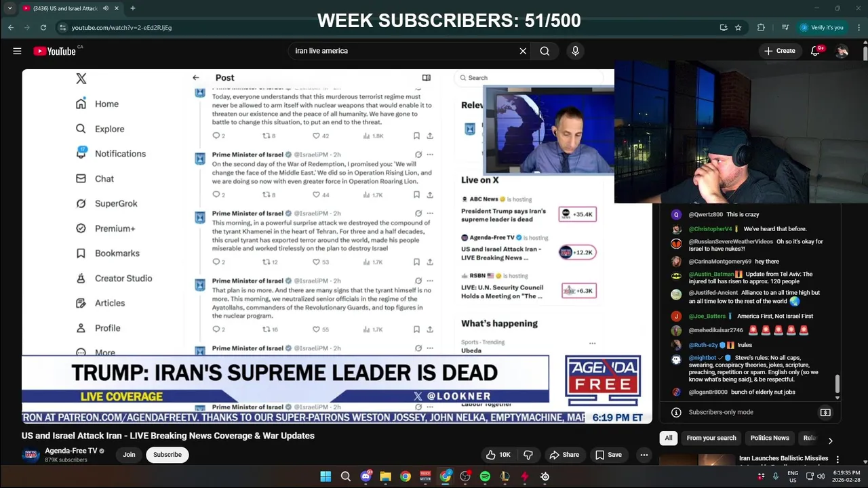Clear the YouTube search box text
868x488 pixels.
[x=523, y=51]
